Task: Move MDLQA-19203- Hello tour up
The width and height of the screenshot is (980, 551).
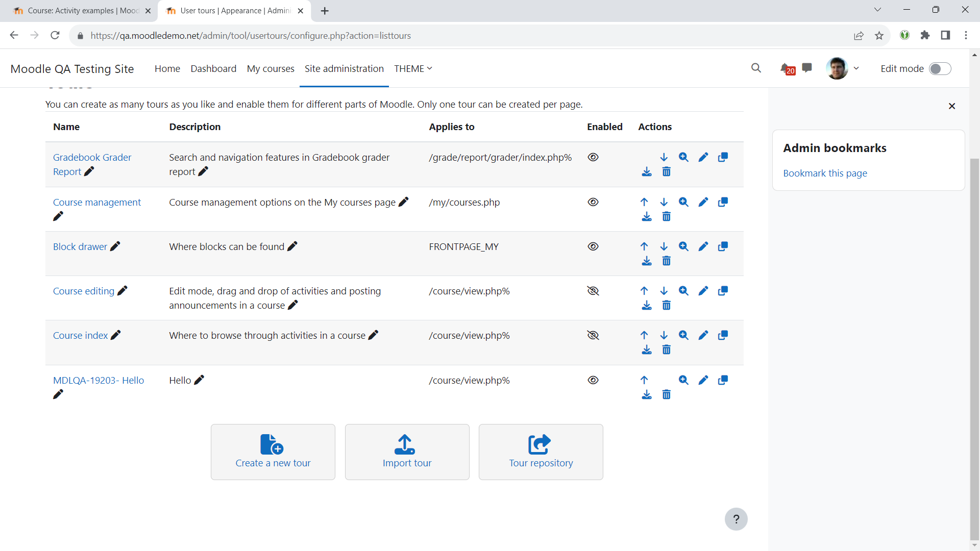Action: pyautogui.click(x=644, y=380)
